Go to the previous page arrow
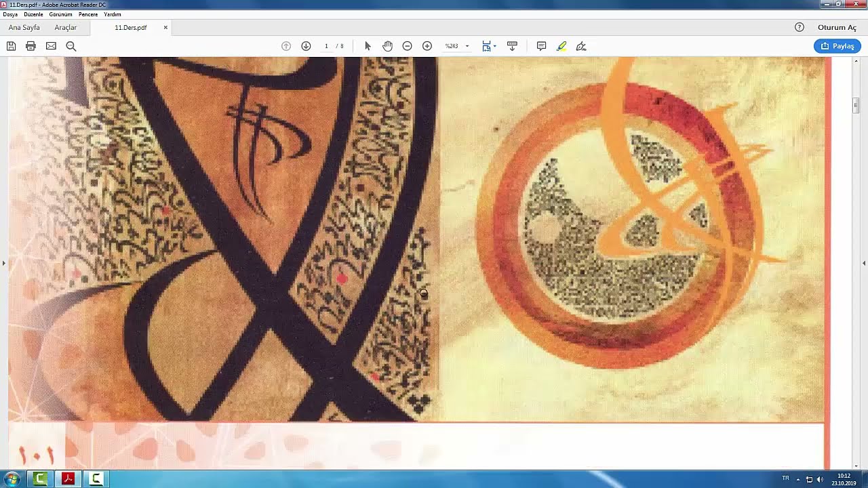This screenshot has height=488, width=868. point(286,46)
